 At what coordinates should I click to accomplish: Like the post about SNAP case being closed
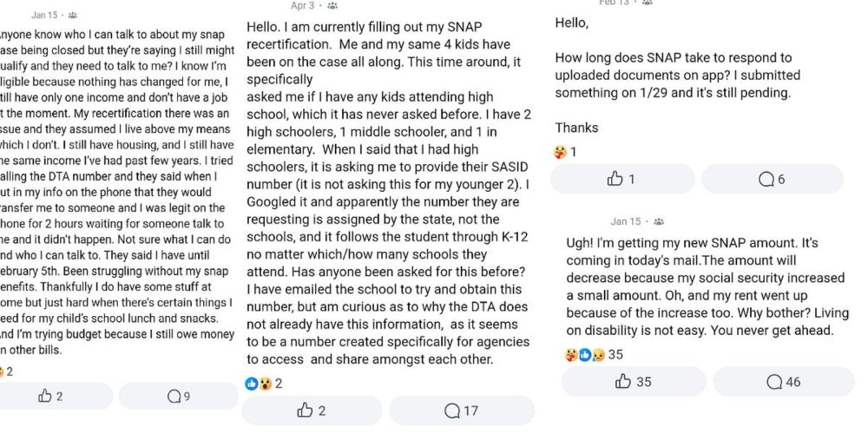pos(51,396)
